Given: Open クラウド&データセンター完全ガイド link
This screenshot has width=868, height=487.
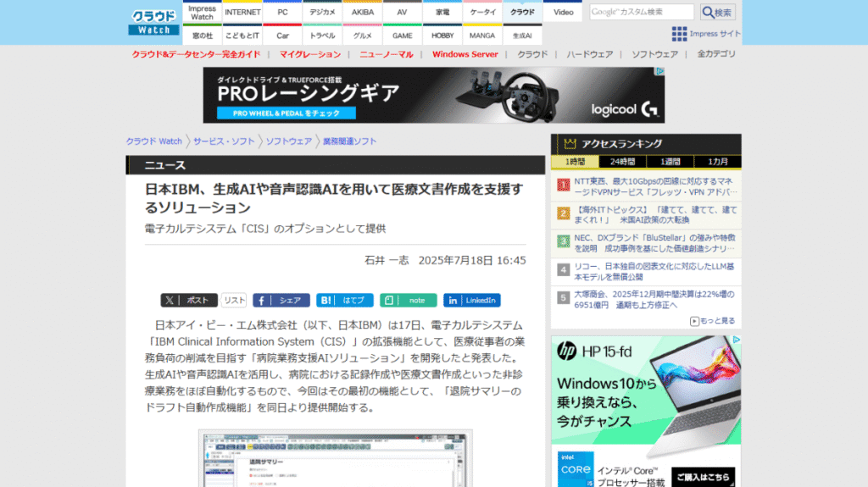Looking at the screenshot, I should pyautogui.click(x=196, y=54).
